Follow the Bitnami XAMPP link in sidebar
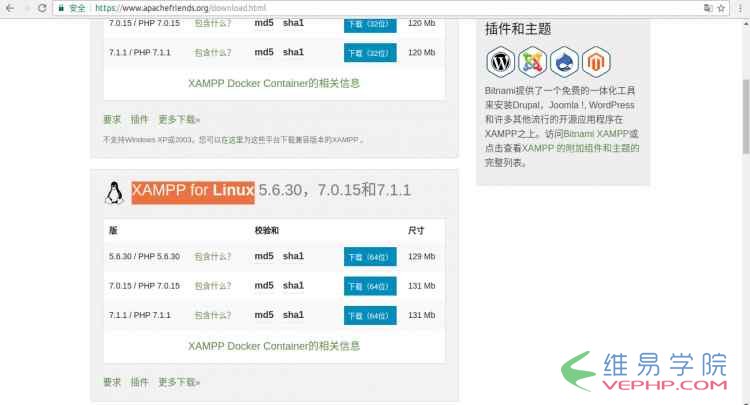Viewport: 750px width, 405px height. tap(596, 134)
